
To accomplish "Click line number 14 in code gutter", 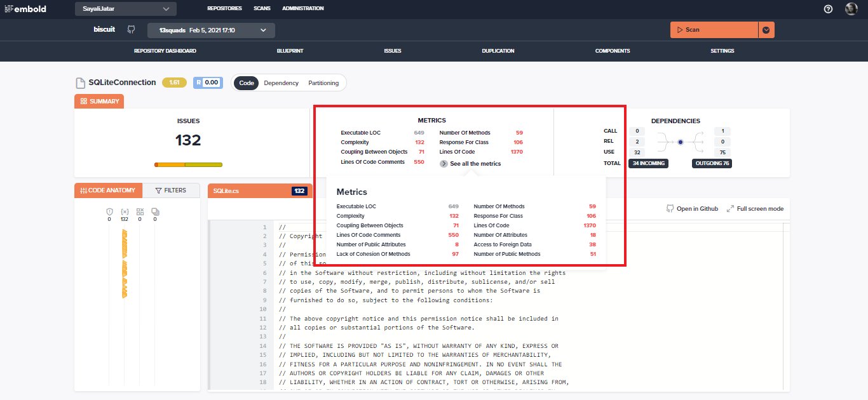I will (x=264, y=346).
